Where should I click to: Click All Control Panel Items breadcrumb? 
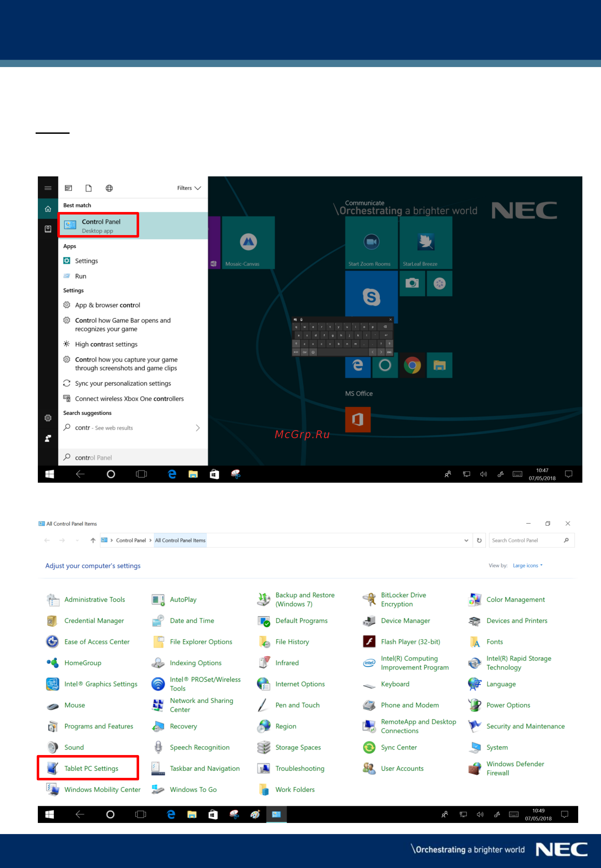[x=180, y=540]
